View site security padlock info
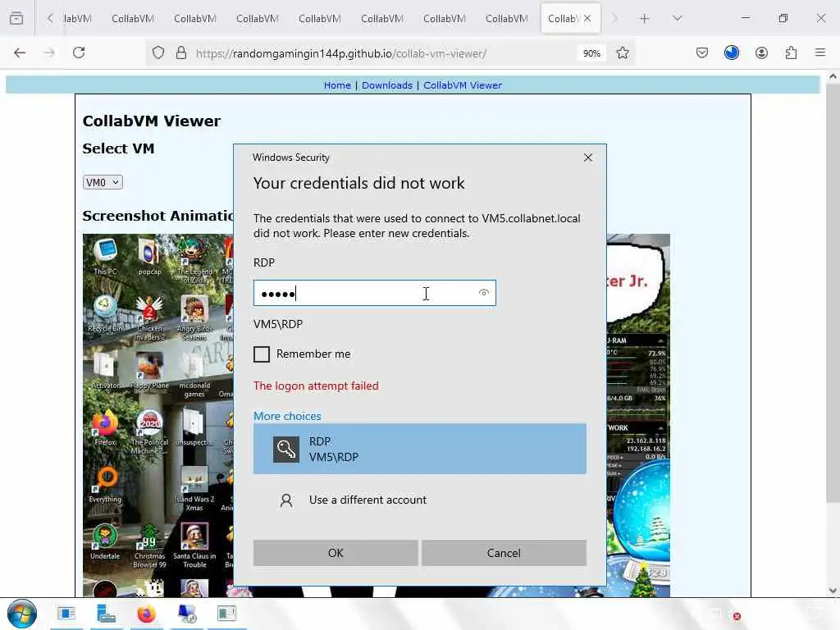840x630 pixels. pos(181,53)
